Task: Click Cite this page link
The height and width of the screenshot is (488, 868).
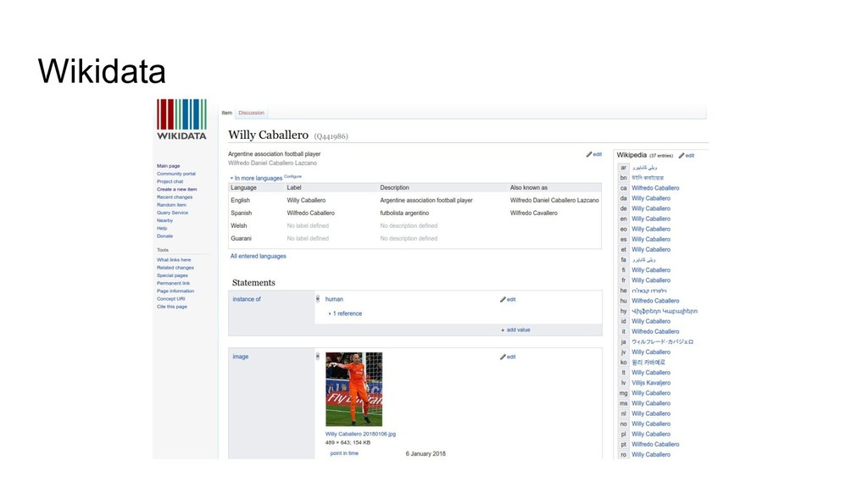Action: click(x=171, y=306)
